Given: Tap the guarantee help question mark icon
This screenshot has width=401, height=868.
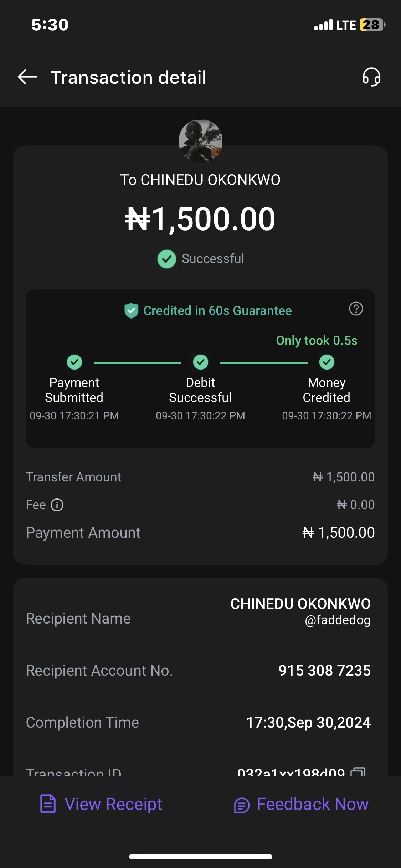Looking at the screenshot, I should coord(356,309).
